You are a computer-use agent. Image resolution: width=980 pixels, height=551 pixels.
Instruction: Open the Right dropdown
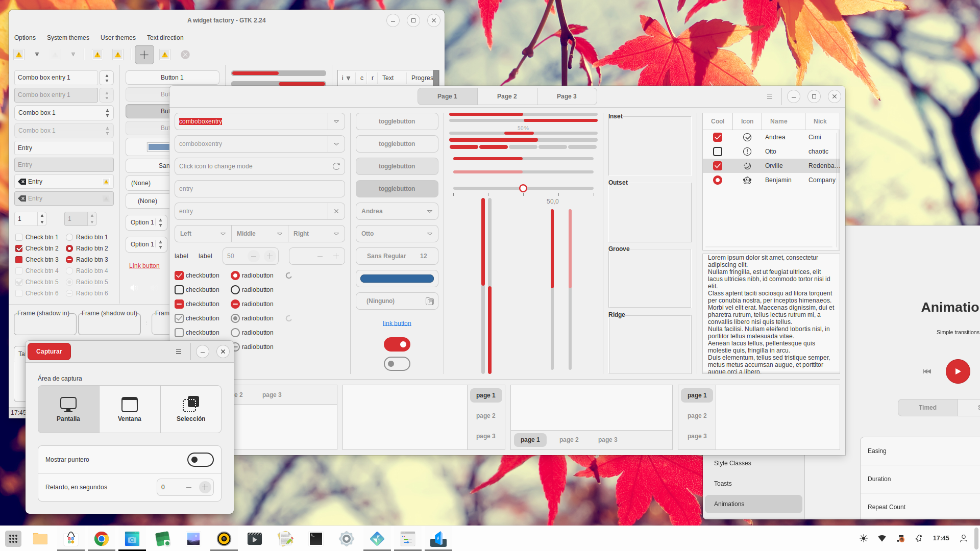(316, 234)
